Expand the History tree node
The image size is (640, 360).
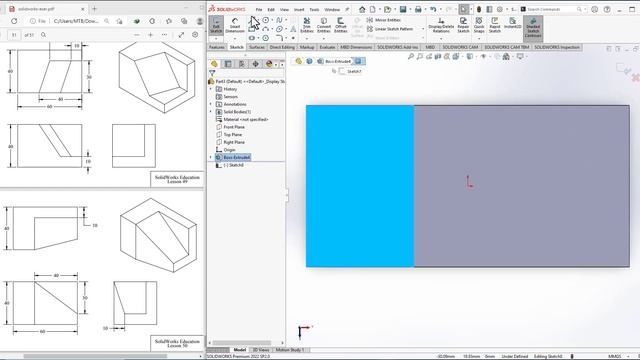[211, 89]
